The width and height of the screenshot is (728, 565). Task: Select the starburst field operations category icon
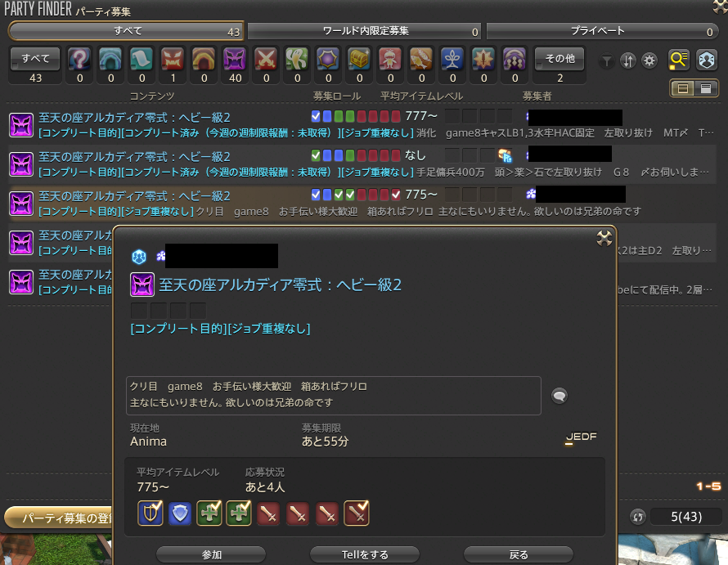pos(483,59)
